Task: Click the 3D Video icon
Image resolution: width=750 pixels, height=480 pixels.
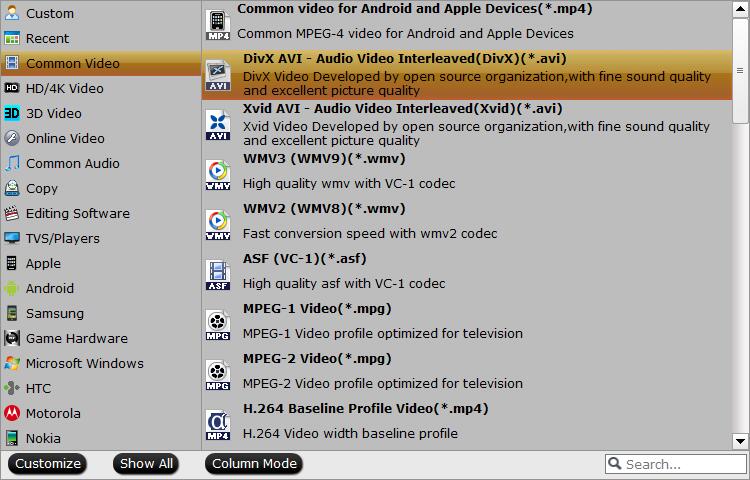Action: click(12, 113)
